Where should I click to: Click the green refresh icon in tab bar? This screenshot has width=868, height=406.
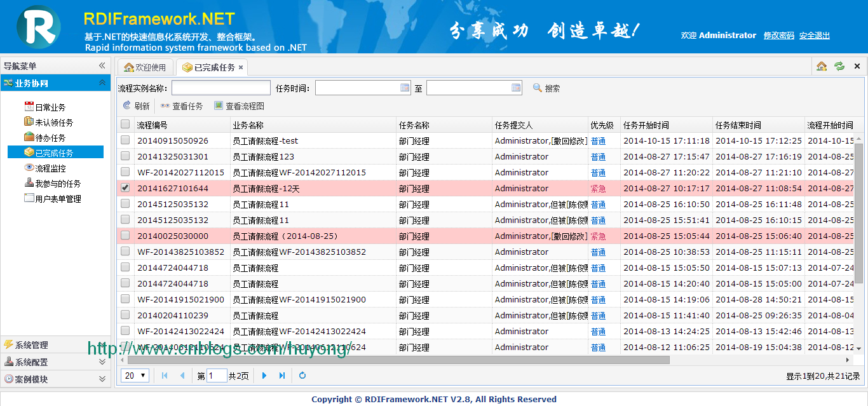[x=839, y=66]
